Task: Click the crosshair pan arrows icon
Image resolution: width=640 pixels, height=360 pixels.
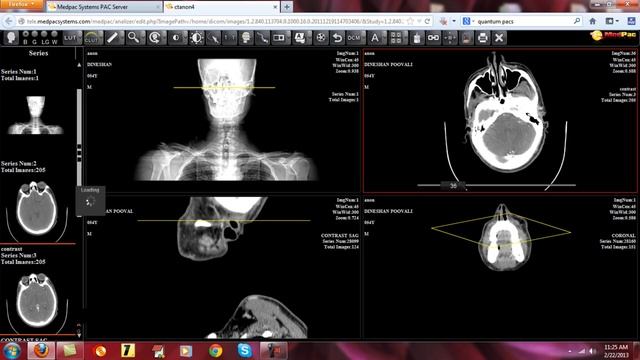Action: point(450,38)
